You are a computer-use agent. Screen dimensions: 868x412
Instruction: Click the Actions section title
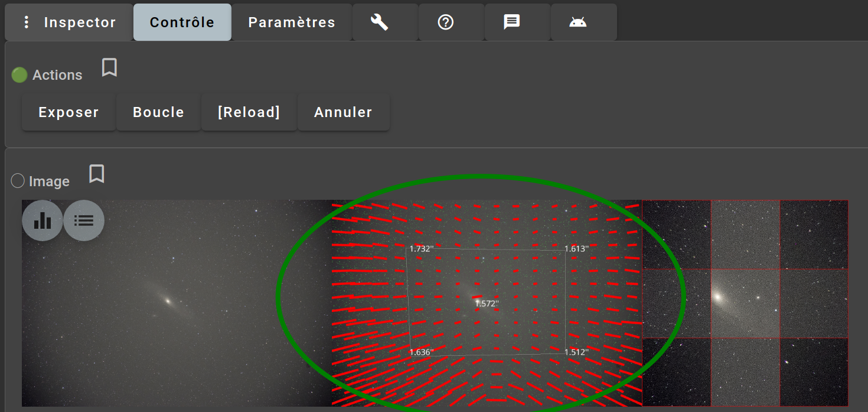click(57, 75)
